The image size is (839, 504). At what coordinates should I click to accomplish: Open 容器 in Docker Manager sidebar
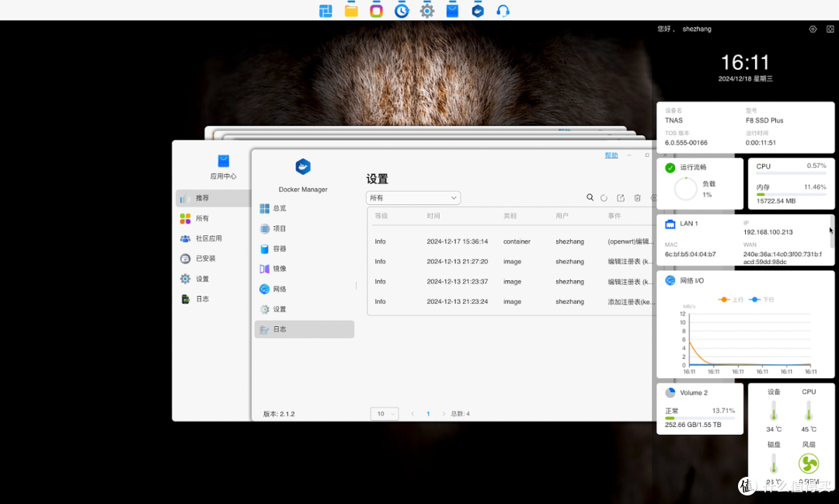coord(304,249)
